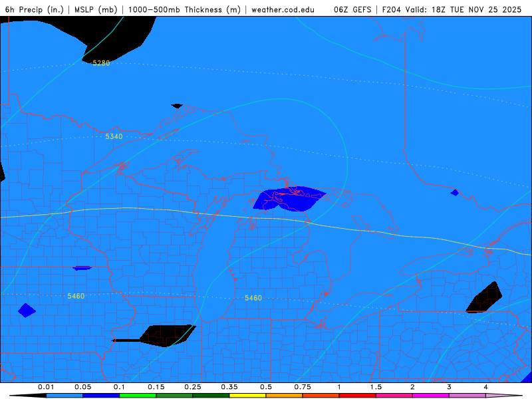Click the legend value 0.25
This screenshot has width=532, height=399.
[x=193, y=387]
